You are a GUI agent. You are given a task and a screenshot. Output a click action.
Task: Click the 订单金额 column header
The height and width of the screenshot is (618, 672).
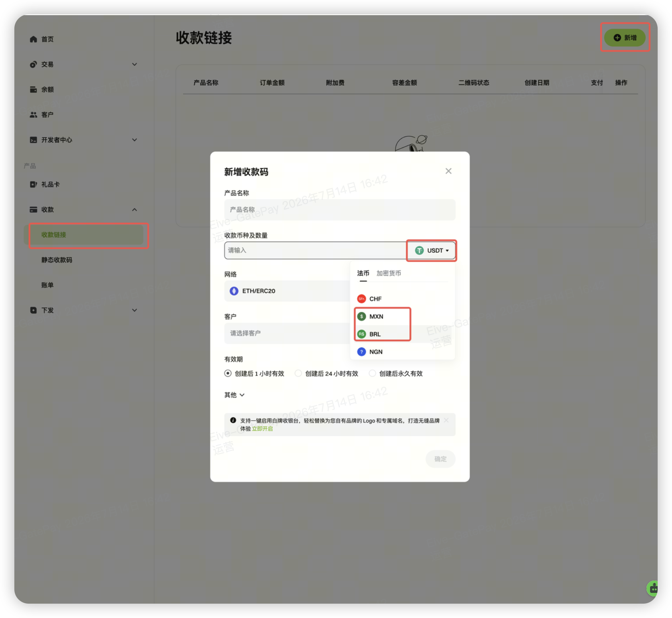click(272, 83)
